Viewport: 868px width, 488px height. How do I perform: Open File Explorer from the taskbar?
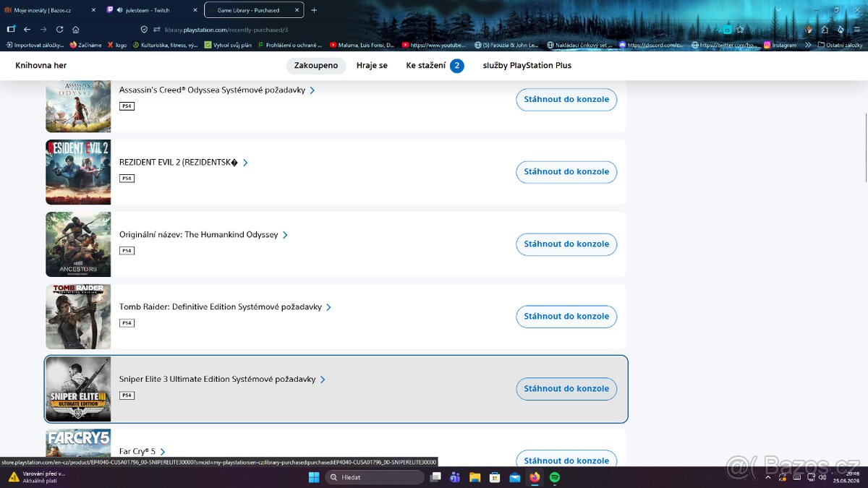click(475, 477)
